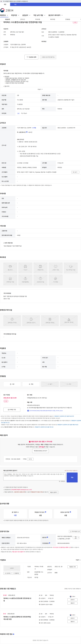Screen dimensions: 81x644
Task: Click 상세보기 for the 평택모곡 posting
Action: pos(72,618)
